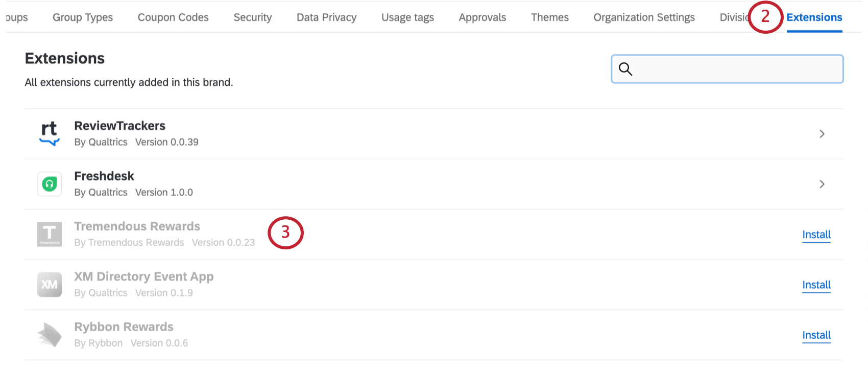Switch to the Group Types tab

pos(83,17)
